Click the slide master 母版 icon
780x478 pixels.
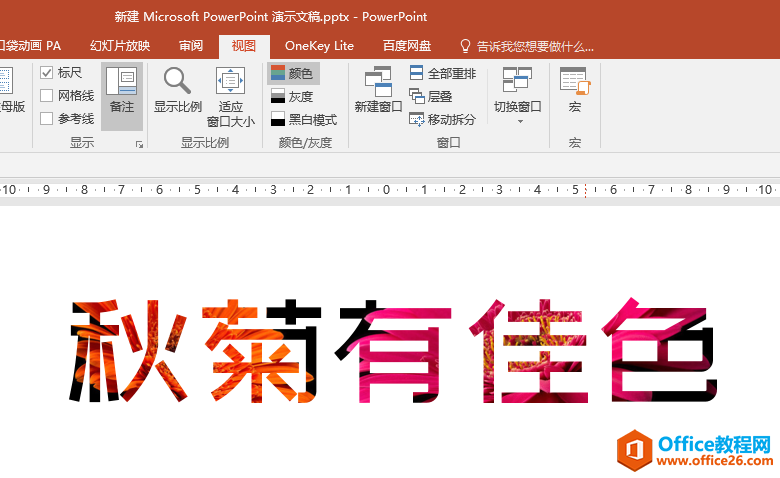7,81
